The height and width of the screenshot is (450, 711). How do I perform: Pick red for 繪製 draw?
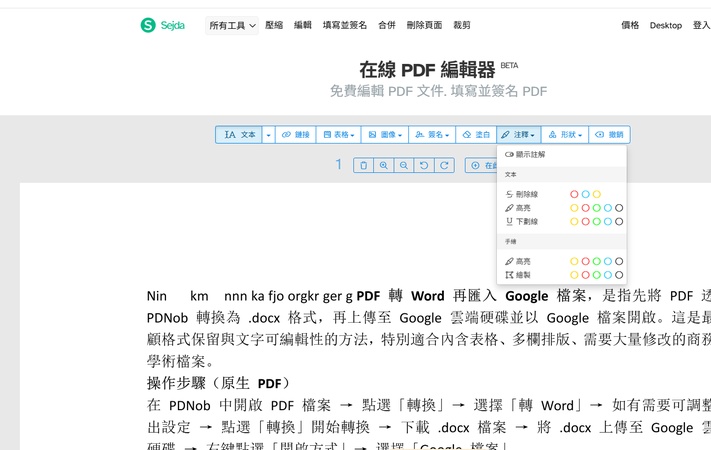tap(585, 275)
